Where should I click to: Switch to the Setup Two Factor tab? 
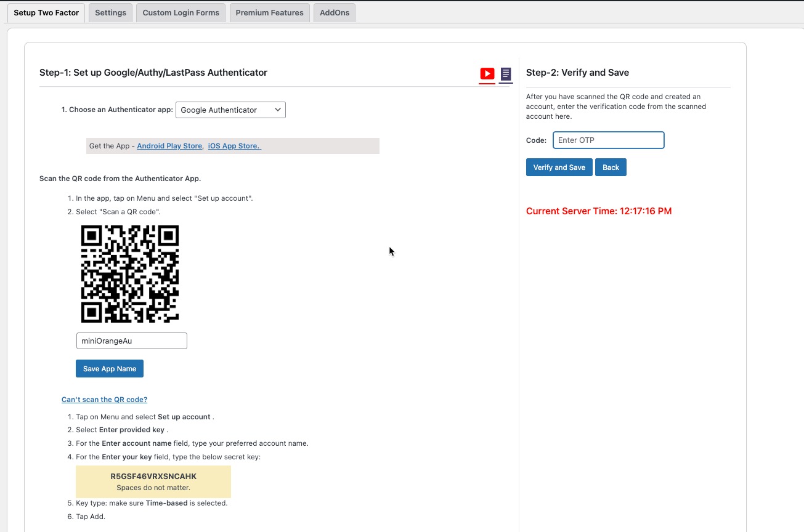tap(46, 12)
